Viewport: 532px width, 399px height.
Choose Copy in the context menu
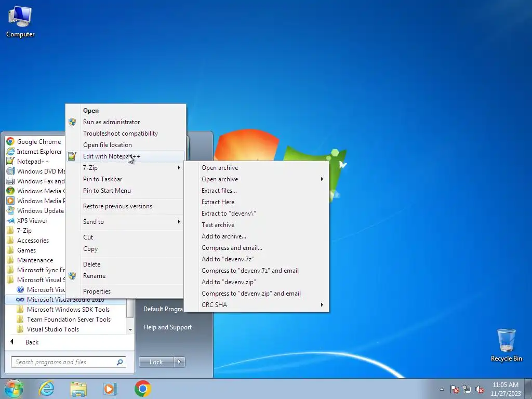pyautogui.click(x=125, y=249)
